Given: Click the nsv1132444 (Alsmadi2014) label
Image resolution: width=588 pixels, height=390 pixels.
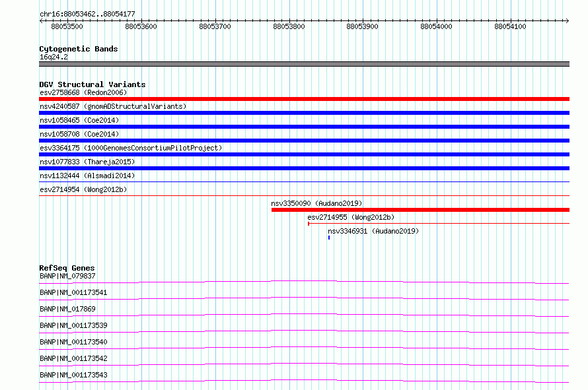Looking at the screenshot, I should coord(87,176).
